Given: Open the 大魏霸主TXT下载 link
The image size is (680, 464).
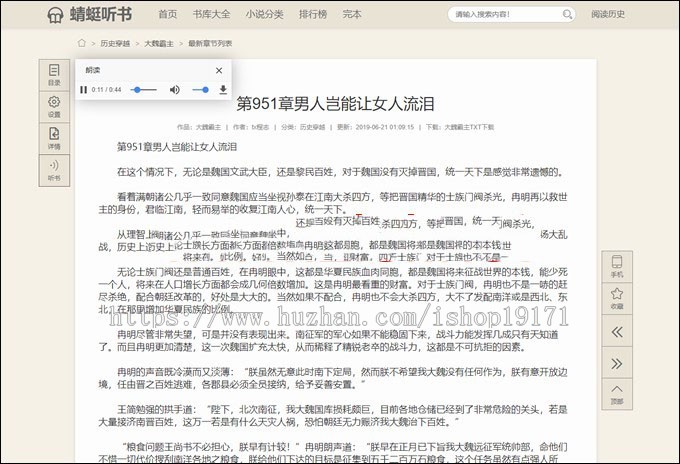Looking at the screenshot, I should coord(469,127).
